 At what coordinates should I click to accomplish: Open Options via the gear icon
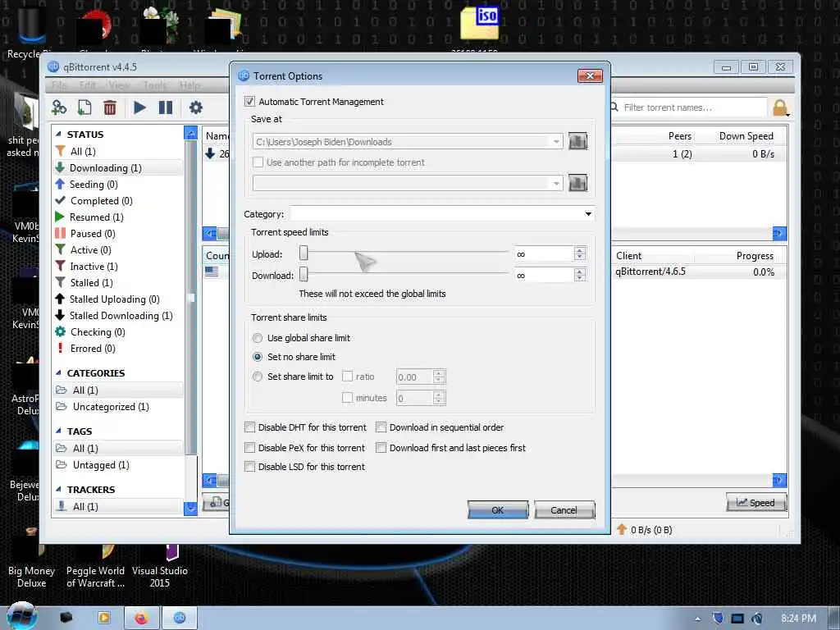[196, 107]
